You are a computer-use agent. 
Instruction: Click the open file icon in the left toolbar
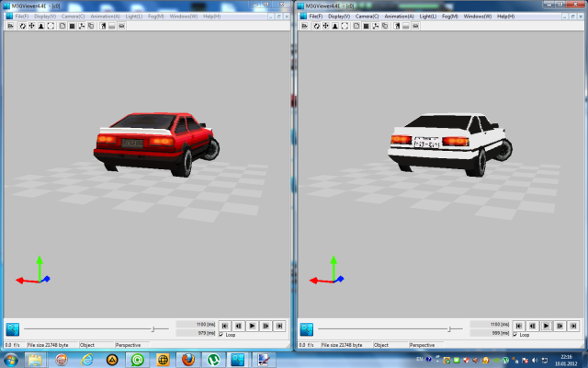[x=10, y=26]
